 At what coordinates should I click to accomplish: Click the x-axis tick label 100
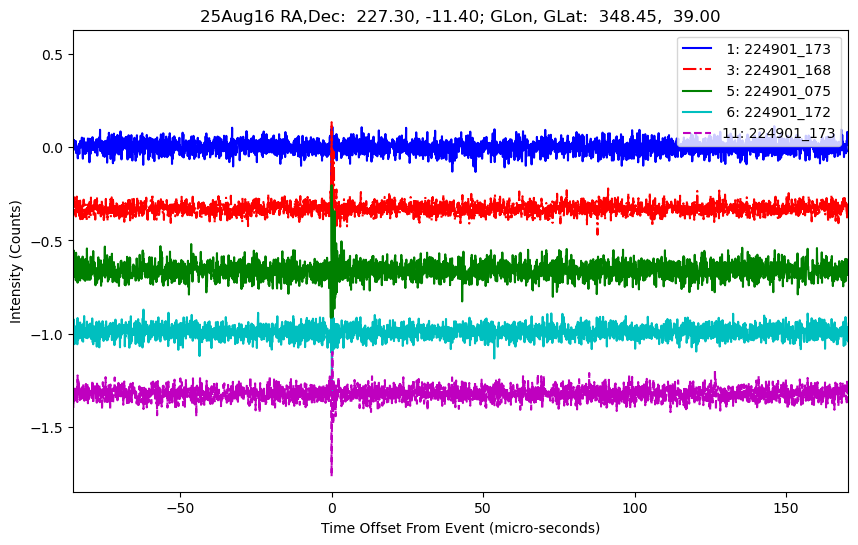pyautogui.click(x=635, y=508)
